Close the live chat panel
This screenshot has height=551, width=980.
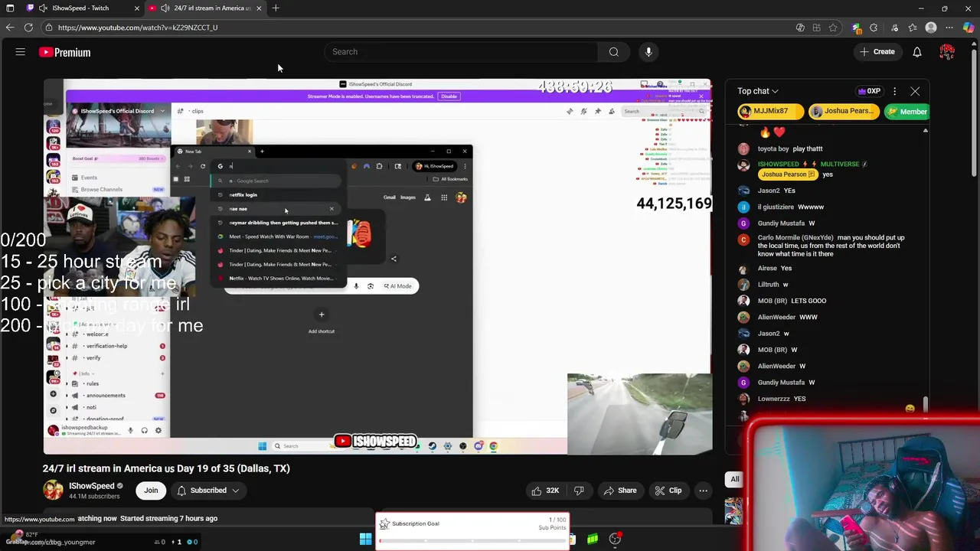915,91
